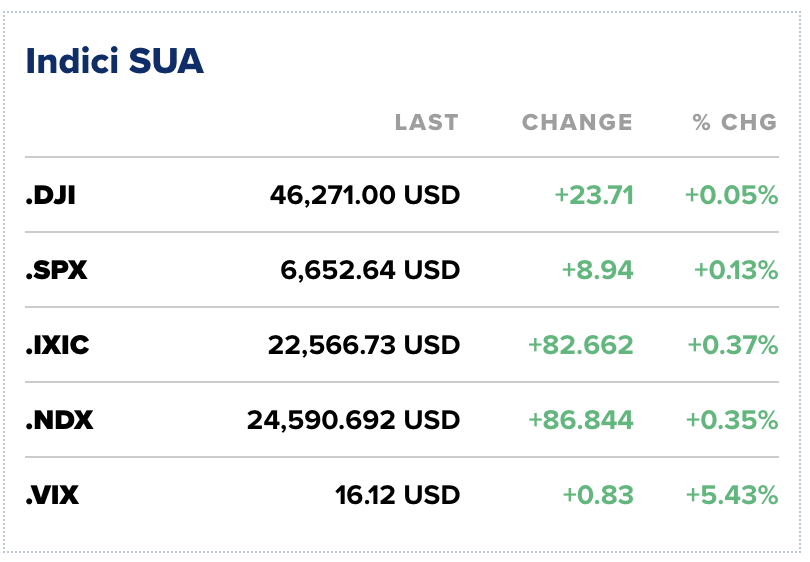Viewport: 810px width, 562px height.
Task: Click the +23.71 change value
Action: [594, 195]
